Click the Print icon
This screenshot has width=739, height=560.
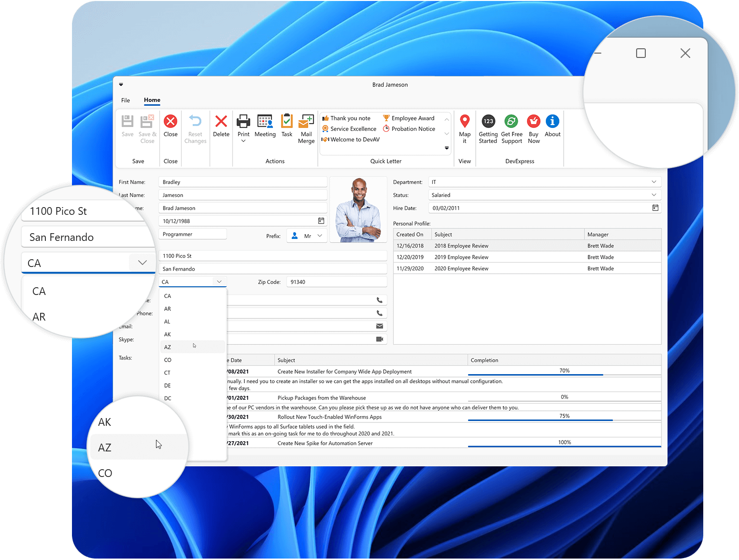(x=243, y=121)
